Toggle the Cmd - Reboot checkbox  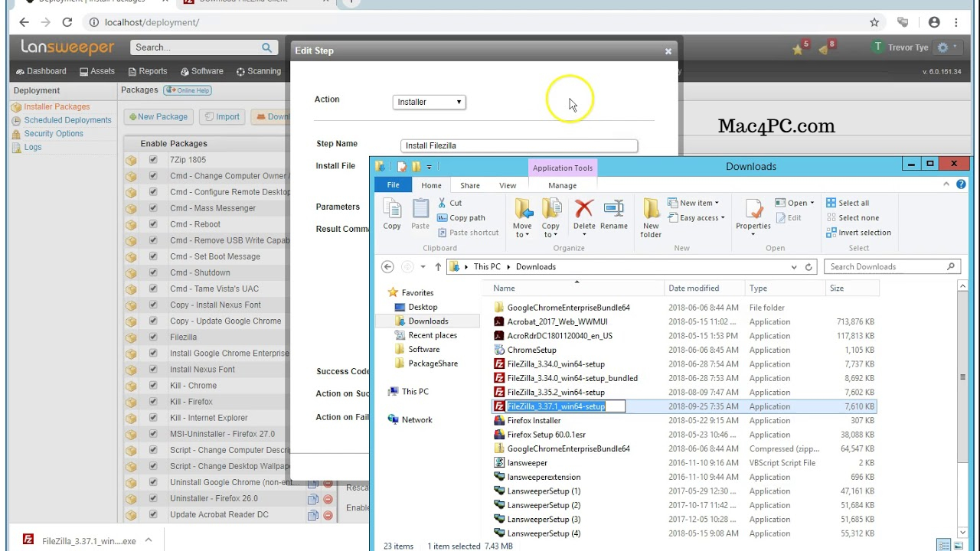point(153,224)
